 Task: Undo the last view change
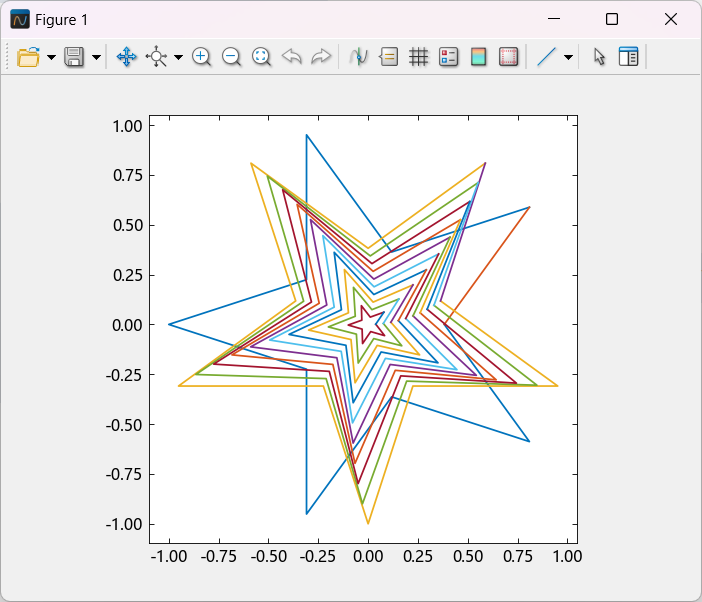(291, 57)
